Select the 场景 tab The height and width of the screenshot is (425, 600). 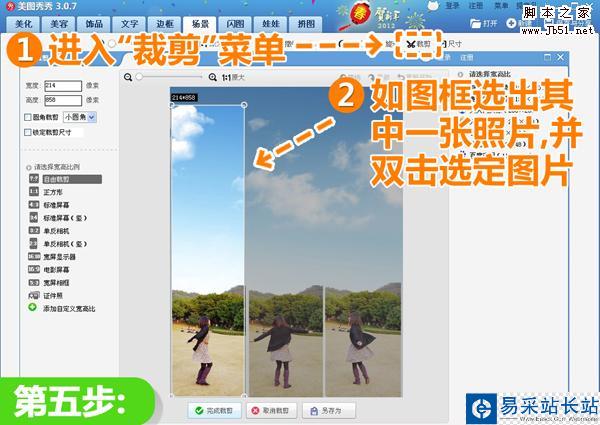click(x=200, y=24)
